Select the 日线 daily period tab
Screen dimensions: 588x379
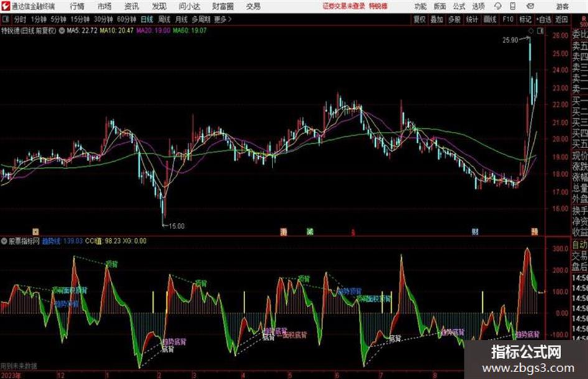pyautogui.click(x=147, y=19)
